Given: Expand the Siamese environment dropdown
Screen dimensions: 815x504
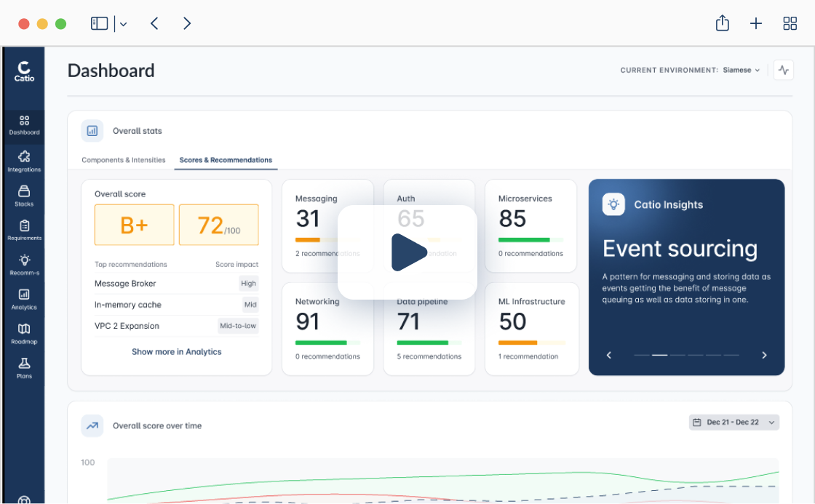Looking at the screenshot, I should 742,70.
